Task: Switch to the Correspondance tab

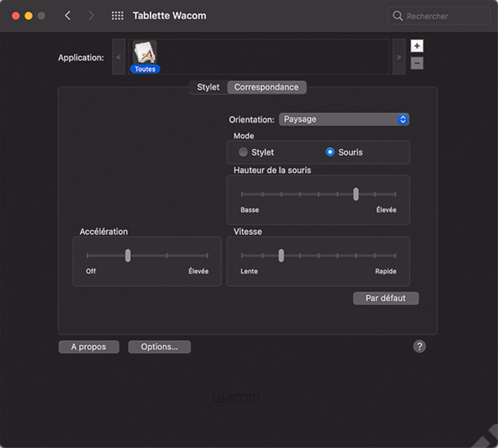Action: coord(266,87)
